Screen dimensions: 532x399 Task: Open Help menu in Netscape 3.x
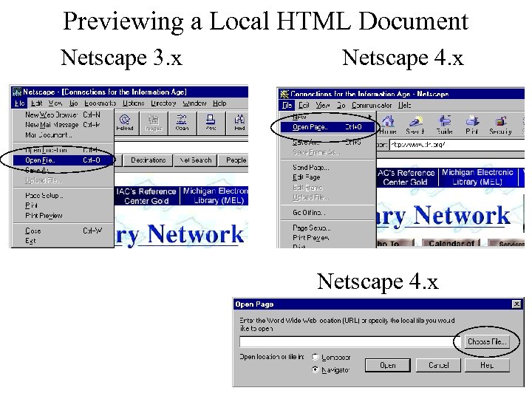(219, 103)
